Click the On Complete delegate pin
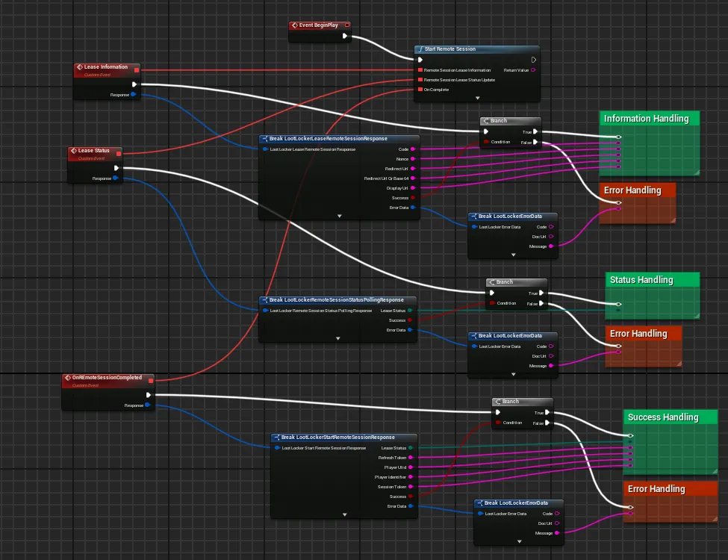Image resolution: width=728 pixels, height=560 pixels. click(420, 90)
